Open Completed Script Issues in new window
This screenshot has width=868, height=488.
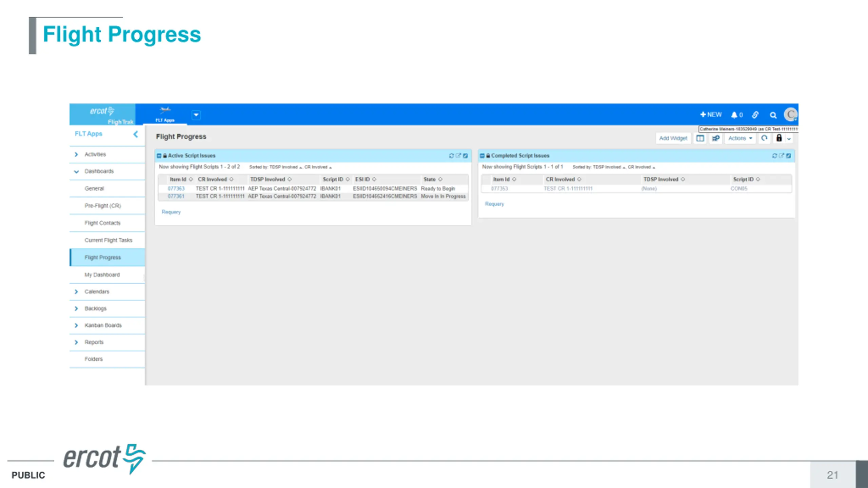point(782,156)
